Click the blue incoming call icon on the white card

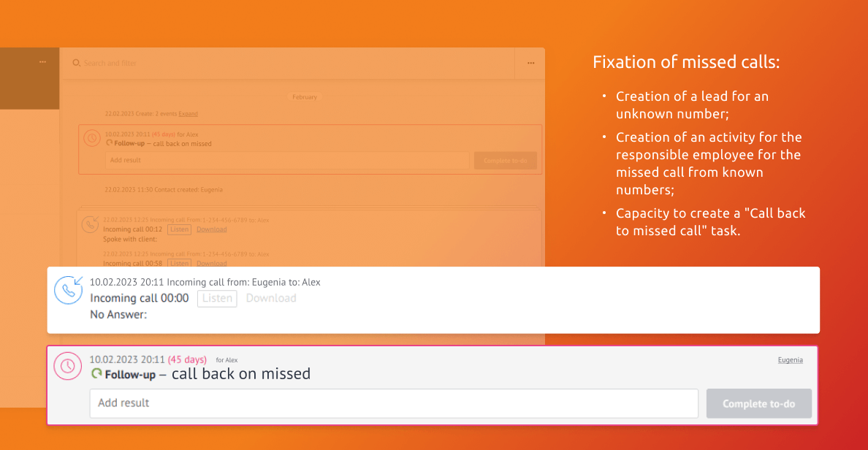pos(69,290)
